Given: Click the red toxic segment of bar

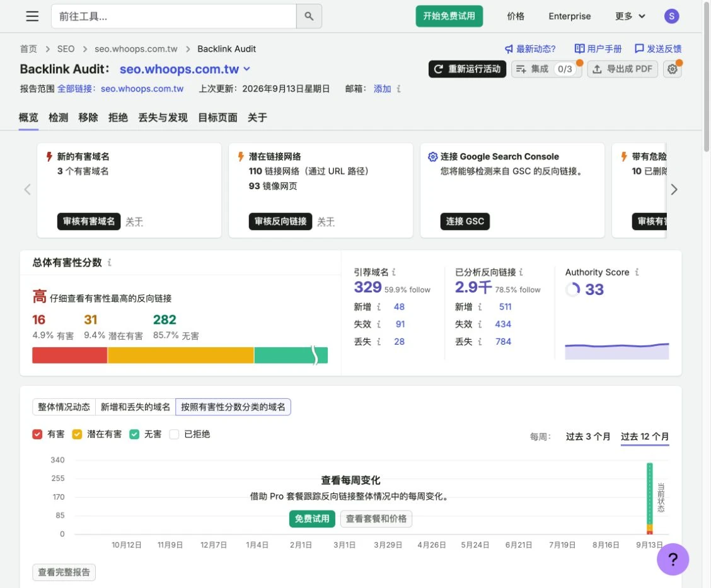Looking at the screenshot, I should pos(69,355).
